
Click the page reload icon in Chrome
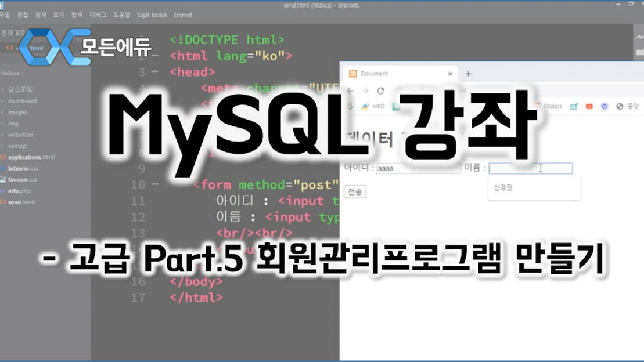click(380, 91)
